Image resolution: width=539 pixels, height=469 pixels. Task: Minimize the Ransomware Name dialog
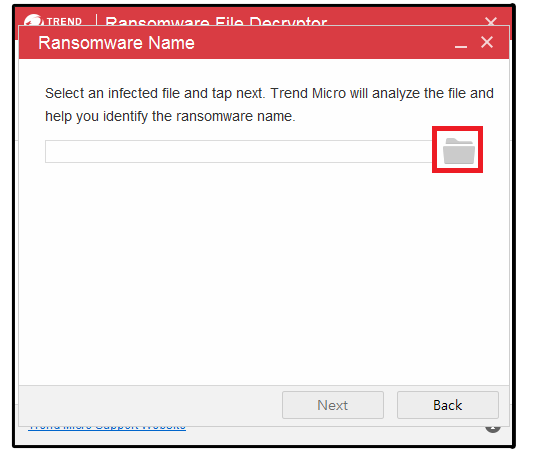(461, 44)
